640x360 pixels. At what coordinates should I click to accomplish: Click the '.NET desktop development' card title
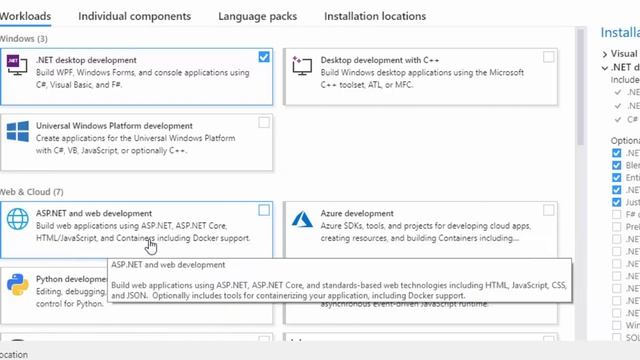pyautogui.click(x=86, y=60)
